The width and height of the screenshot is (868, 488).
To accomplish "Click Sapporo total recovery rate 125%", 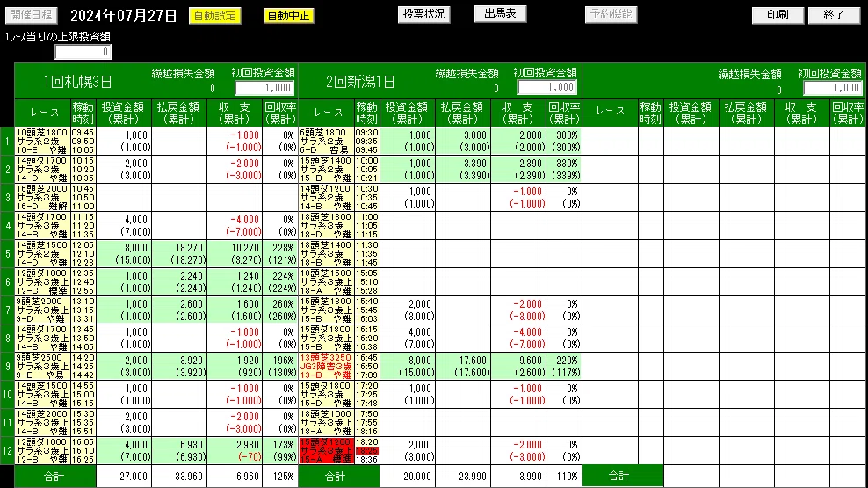I will pos(283,477).
